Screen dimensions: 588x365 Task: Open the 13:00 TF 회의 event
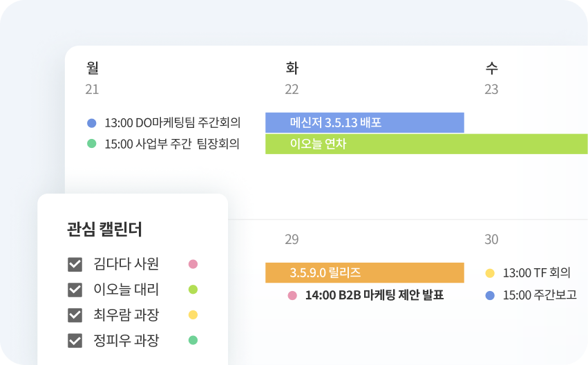[x=528, y=273]
